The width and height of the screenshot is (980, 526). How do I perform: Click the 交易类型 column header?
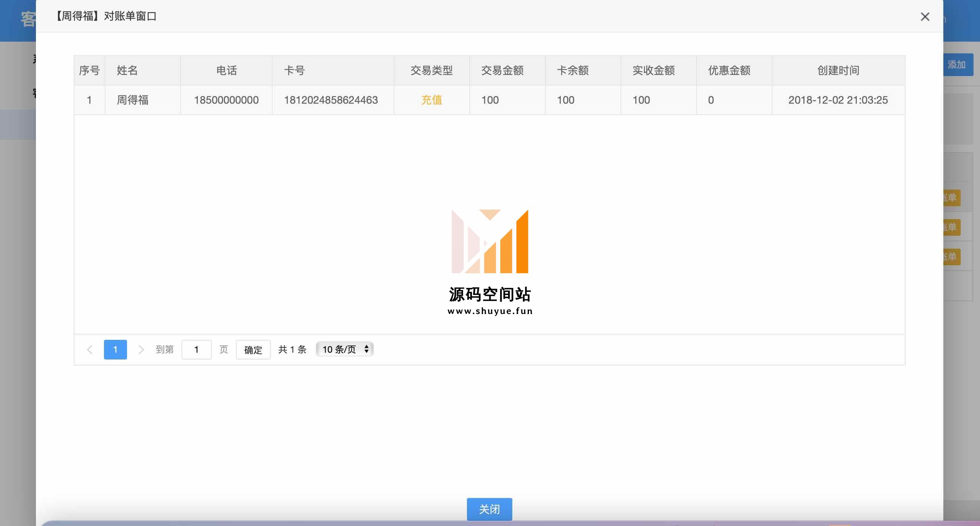(x=432, y=70)
